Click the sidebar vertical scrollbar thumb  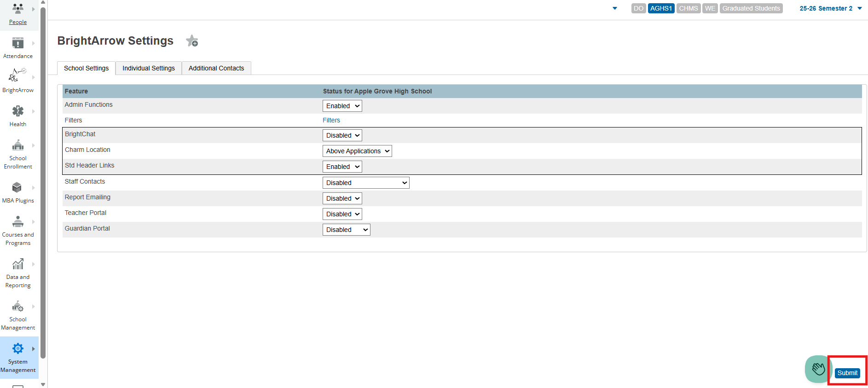(43, 183)
